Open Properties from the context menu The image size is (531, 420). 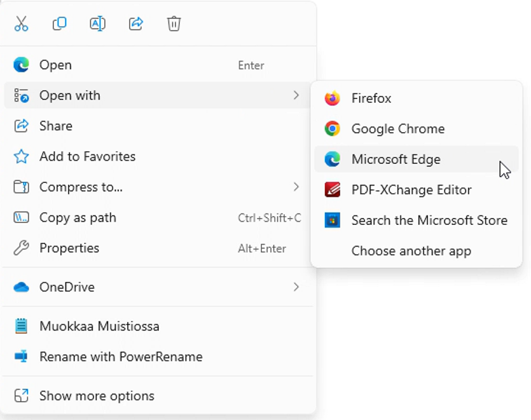(x=69, y=248)
